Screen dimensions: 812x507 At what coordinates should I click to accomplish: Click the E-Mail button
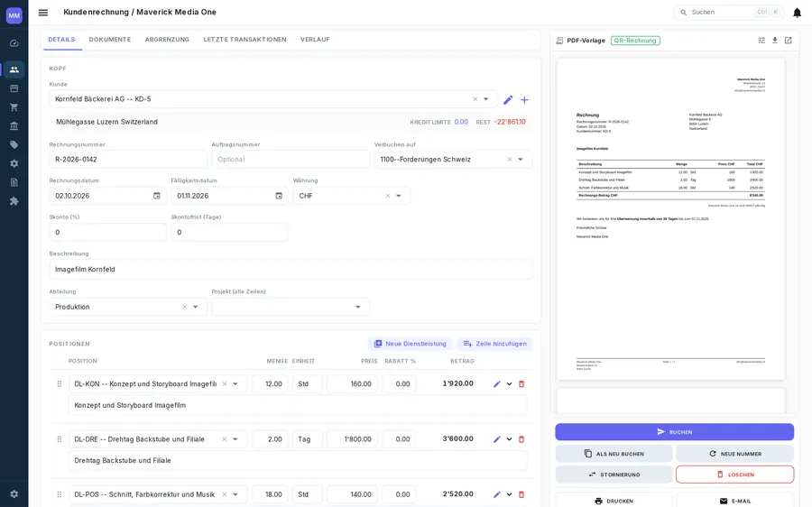point(734,501)
